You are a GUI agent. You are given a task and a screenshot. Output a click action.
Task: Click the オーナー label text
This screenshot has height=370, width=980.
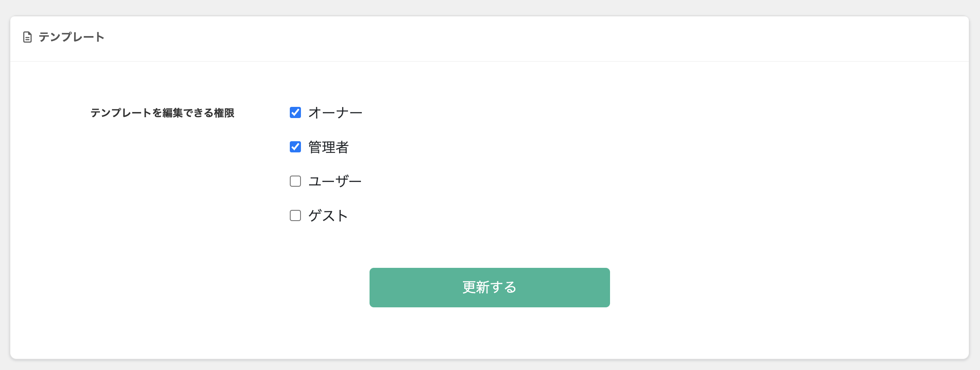click(x=335, y=113)
